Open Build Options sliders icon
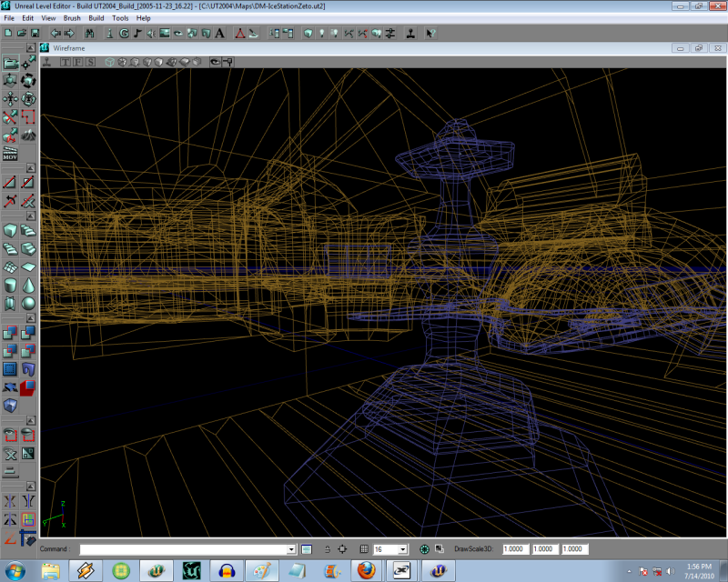 pos(390,33)
